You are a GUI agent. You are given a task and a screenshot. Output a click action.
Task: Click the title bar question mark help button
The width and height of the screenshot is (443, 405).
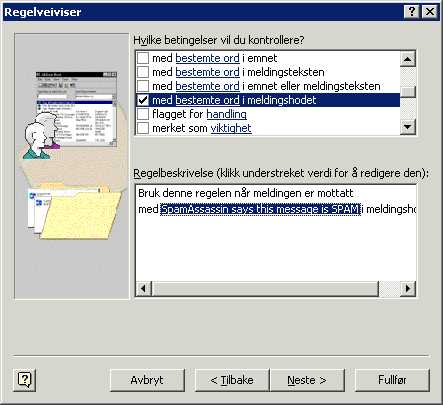[412, 12]
